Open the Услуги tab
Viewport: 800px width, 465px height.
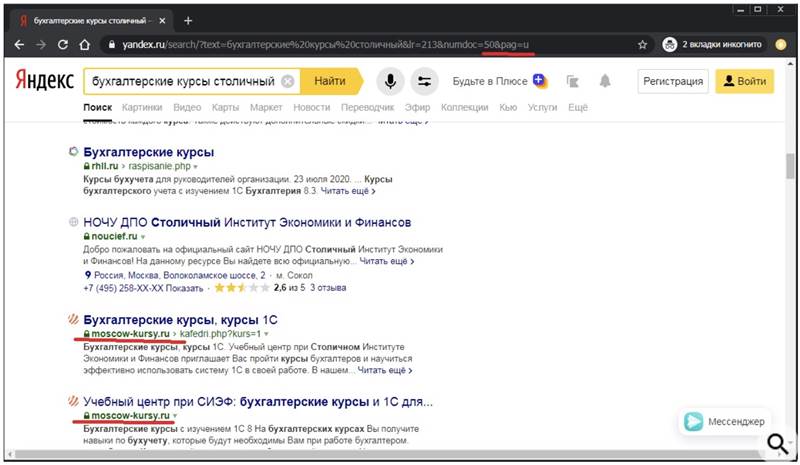[542, 108]
